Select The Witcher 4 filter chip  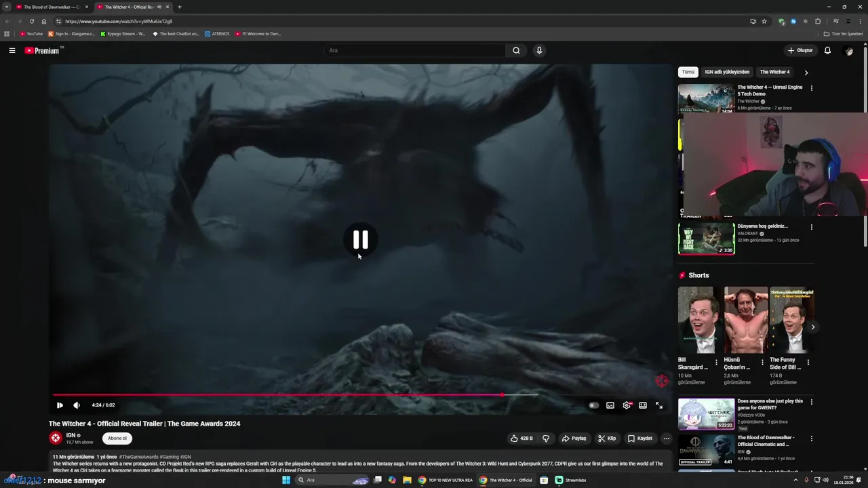click(774, 72)
